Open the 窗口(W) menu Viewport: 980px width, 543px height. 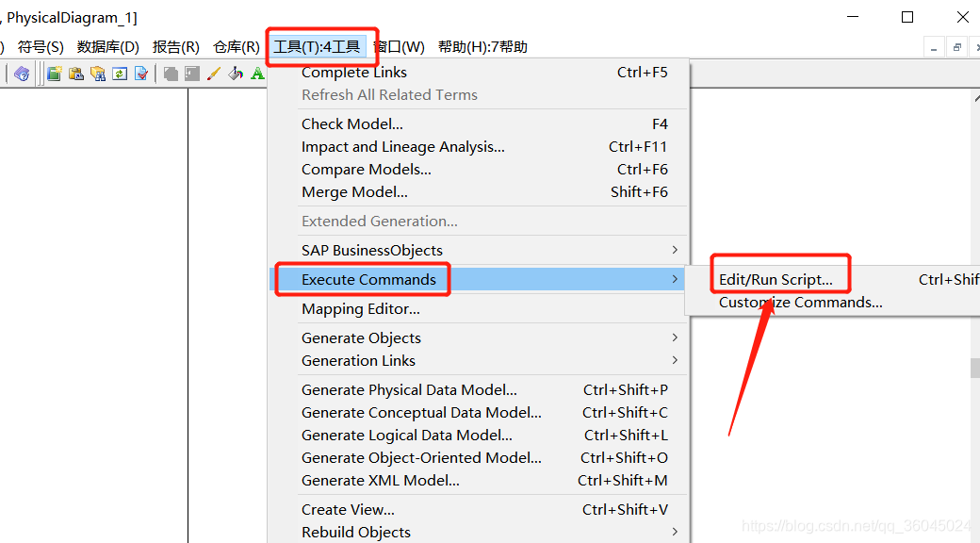[400, 47]
